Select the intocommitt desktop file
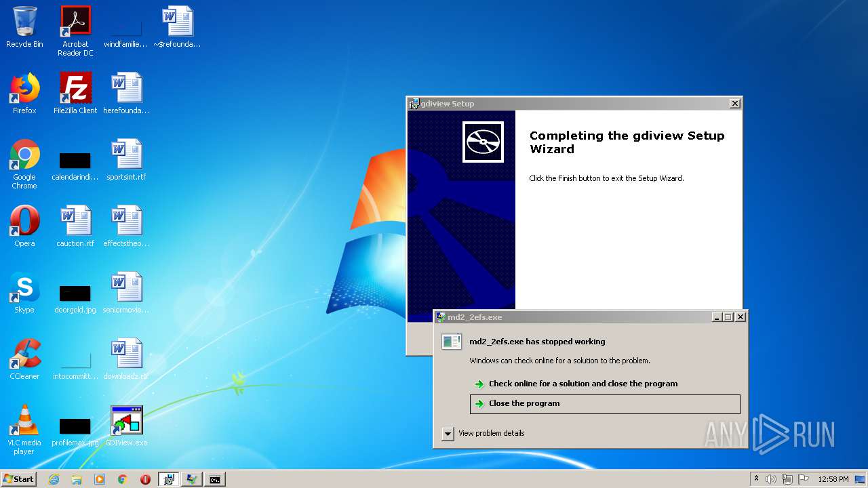This screenshot has height=488, width=868. pyautogui.click(x=75, y=365)
